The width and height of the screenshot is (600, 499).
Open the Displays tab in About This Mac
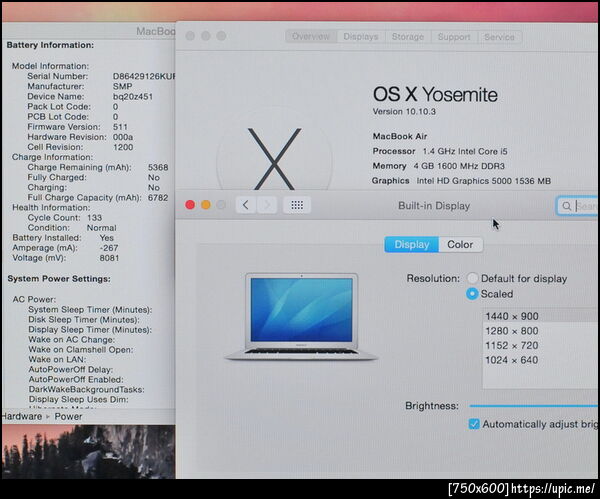click(360, 37)
